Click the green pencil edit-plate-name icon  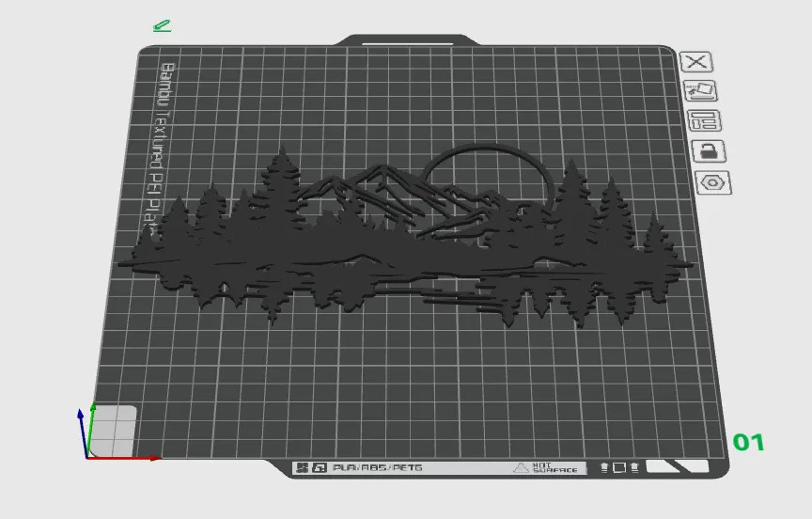click(162, 25)
